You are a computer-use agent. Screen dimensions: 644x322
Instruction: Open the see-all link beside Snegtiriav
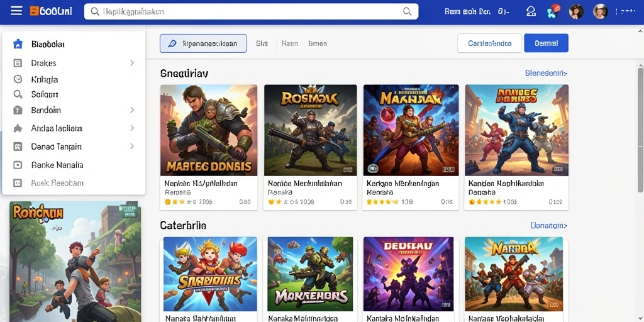pos(547,73)
